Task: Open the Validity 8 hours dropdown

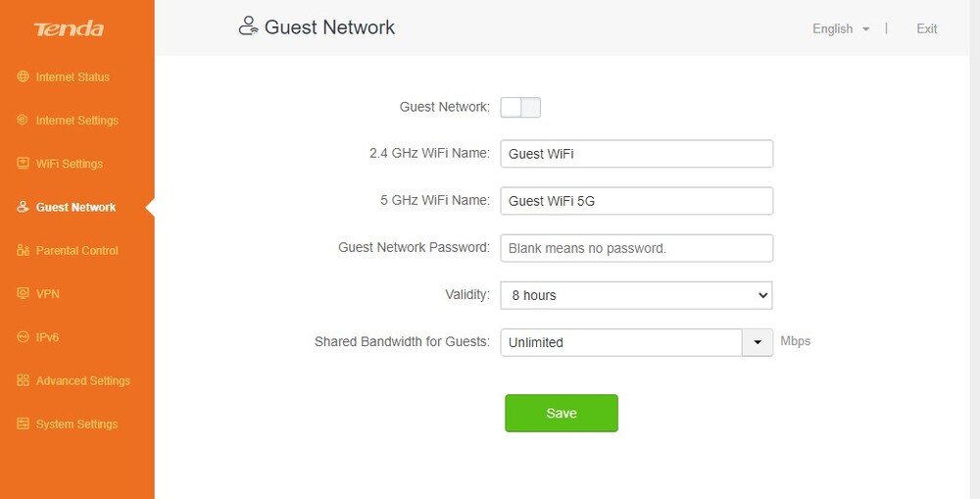Action: point(636,295)
